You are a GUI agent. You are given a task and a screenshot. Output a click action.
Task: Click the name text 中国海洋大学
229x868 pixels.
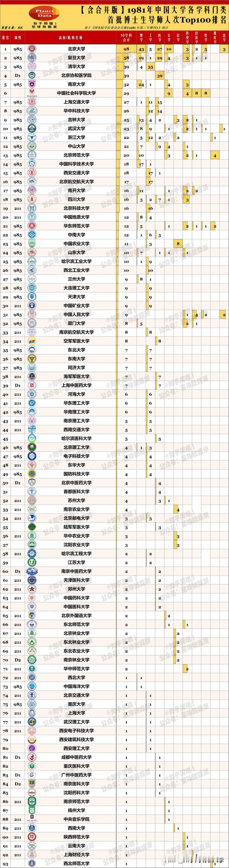tap(77, 686)
